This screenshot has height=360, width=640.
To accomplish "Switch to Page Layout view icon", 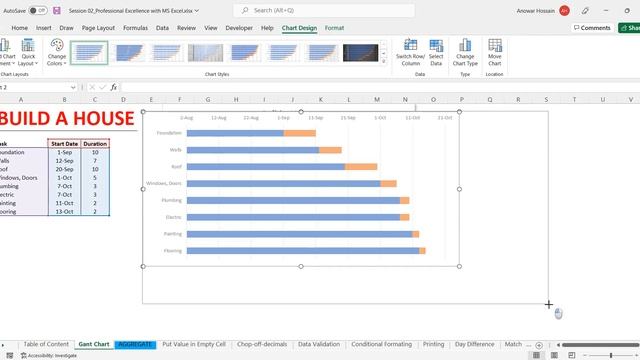I will [x=554, y=356].
